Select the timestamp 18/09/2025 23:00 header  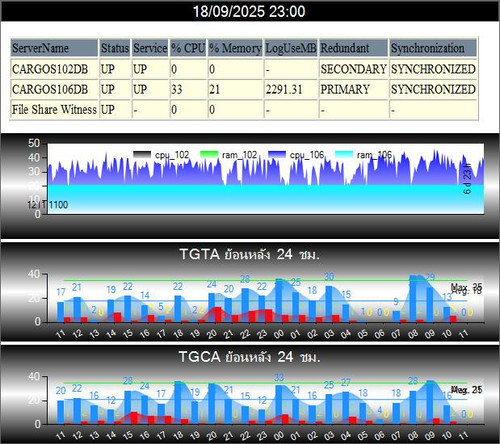249,11
